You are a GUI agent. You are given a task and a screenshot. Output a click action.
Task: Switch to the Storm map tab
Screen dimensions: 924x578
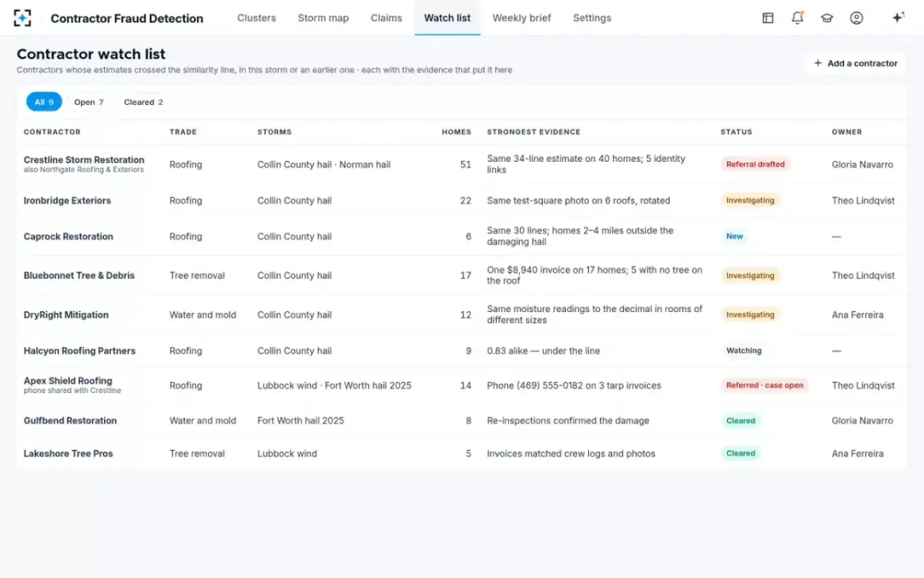coord(323,18)
